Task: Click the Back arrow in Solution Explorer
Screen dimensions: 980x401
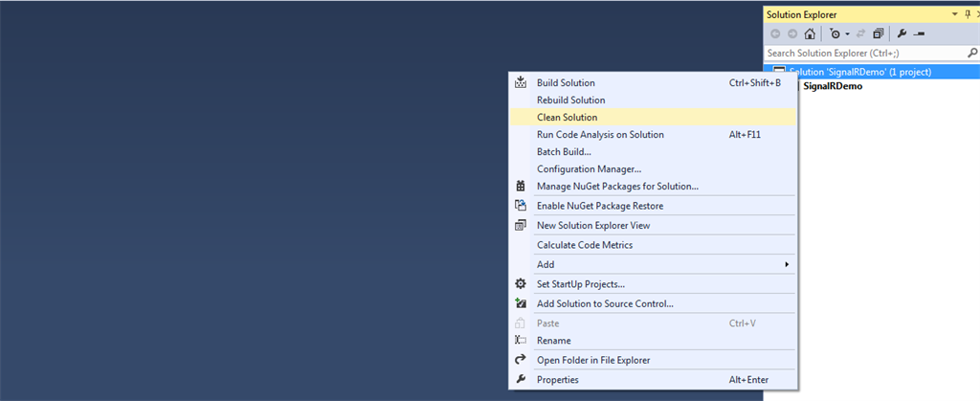Action: pos(775,33)
